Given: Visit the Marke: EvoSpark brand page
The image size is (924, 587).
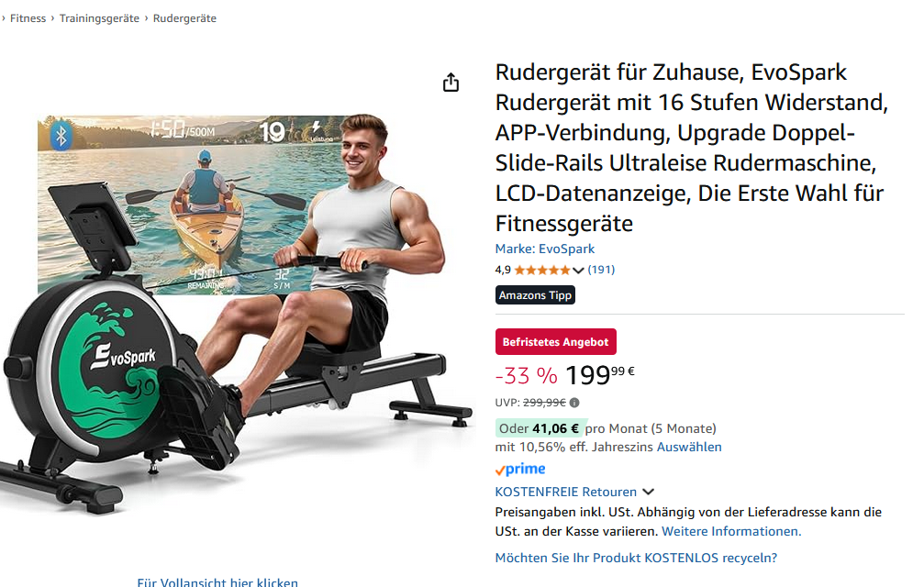Looking at the screenshot, I should point(544,249).
